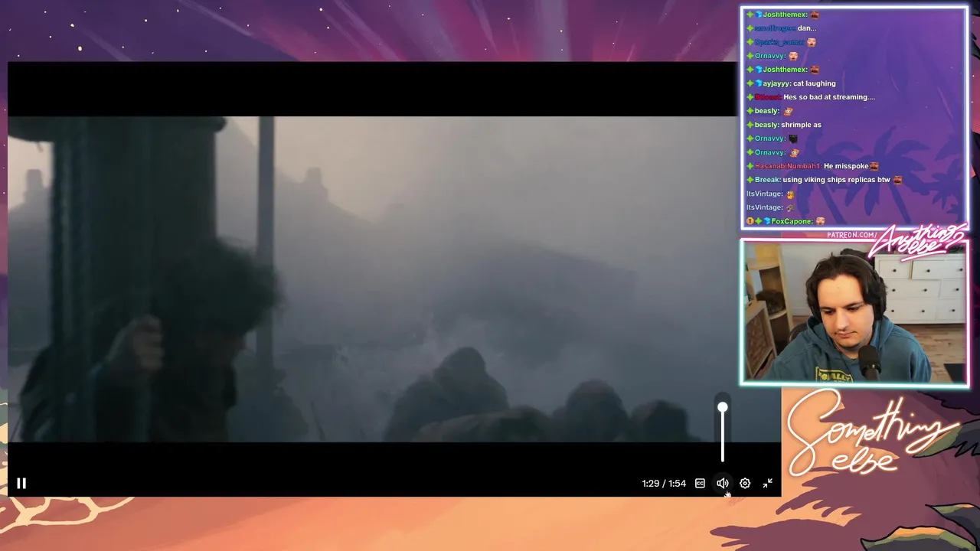Viewport: 980px width, 551px height.
Task: Click the 1:29 / 1:54 time display
Action: [664, 484]
